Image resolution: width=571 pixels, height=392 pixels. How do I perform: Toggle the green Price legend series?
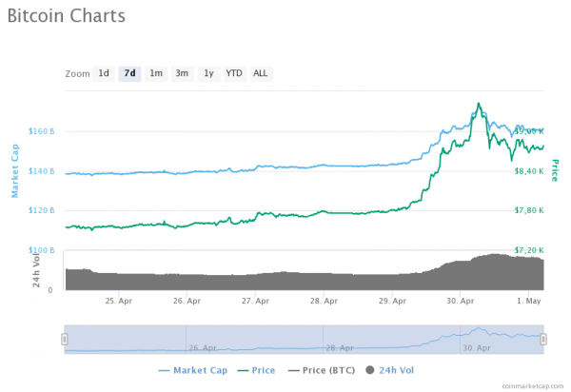(256, 370)
